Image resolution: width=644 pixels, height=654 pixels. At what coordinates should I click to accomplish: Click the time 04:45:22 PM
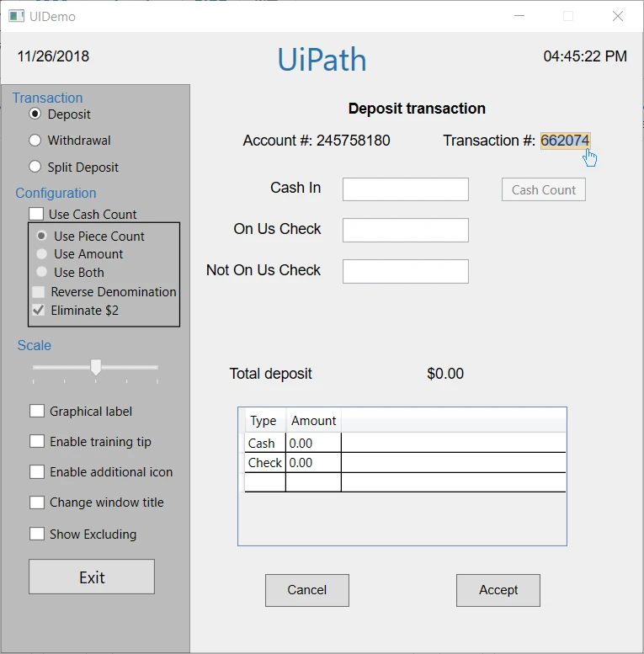coord(585,56)
